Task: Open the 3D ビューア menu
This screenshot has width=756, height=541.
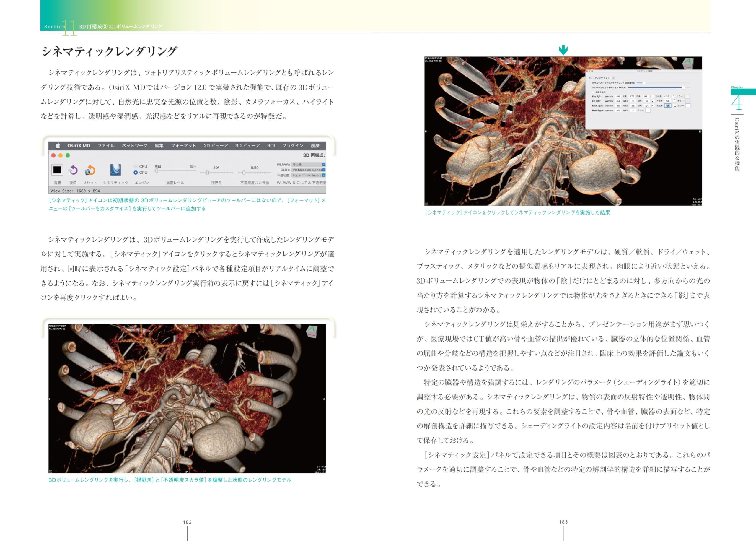Action: click(247, 146)
